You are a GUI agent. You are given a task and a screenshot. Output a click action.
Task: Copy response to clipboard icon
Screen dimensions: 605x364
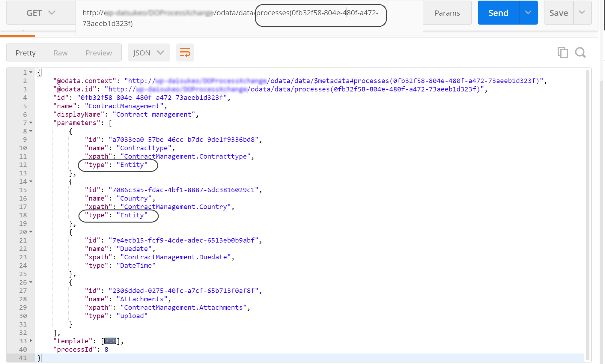(562, 52)
